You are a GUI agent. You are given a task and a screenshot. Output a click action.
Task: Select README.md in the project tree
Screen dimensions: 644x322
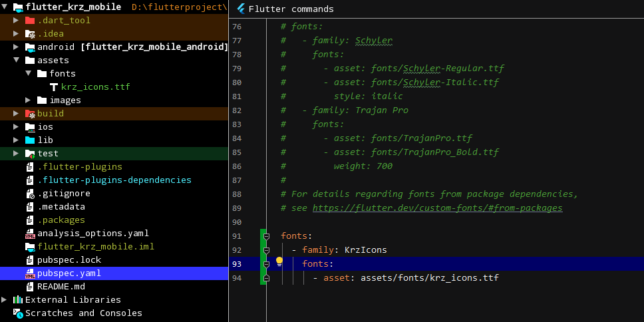[61, 287]
